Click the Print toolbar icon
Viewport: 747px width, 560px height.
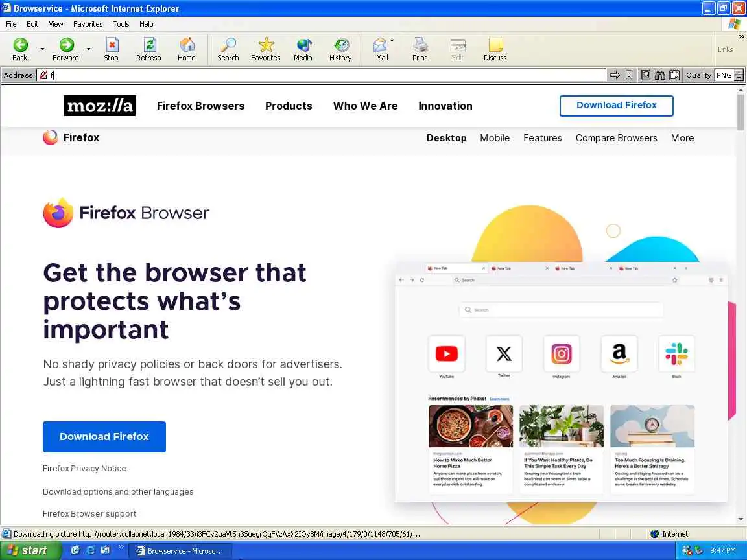pyautogui.click(x=420, y=45)
